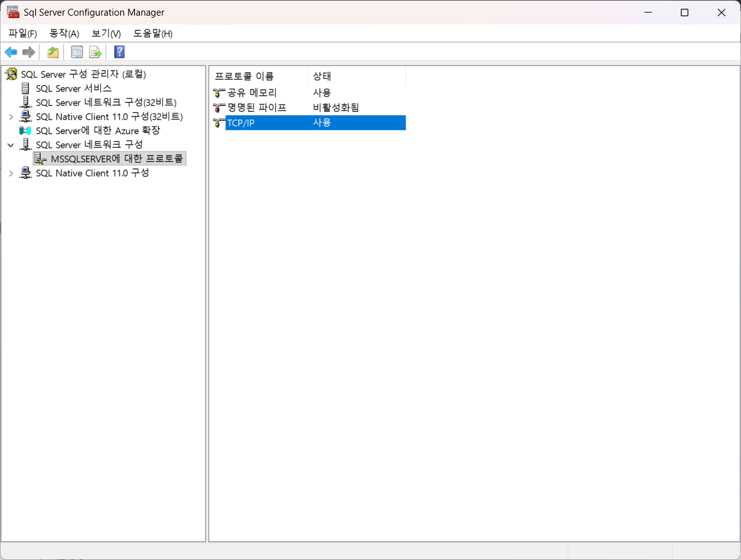
Task: Click the 비활성화됨 status of 명명된 파이프
Action: 336,108
